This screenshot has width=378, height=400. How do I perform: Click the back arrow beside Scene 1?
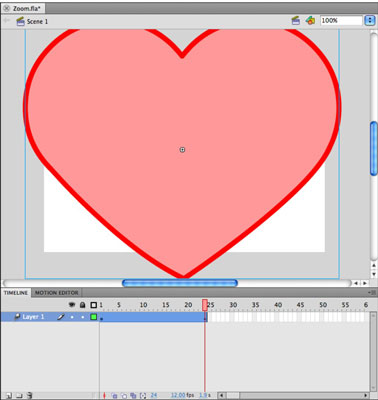click(7, 21)
